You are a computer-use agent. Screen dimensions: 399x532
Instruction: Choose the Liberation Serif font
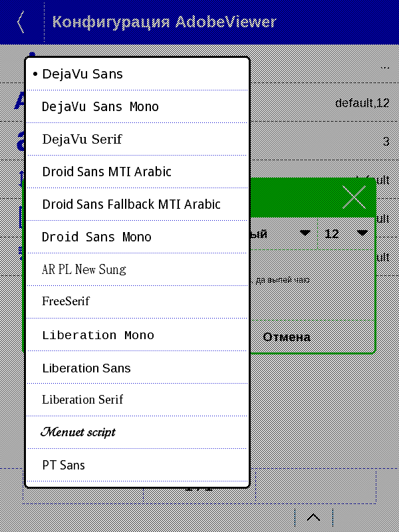click(138, 400)
